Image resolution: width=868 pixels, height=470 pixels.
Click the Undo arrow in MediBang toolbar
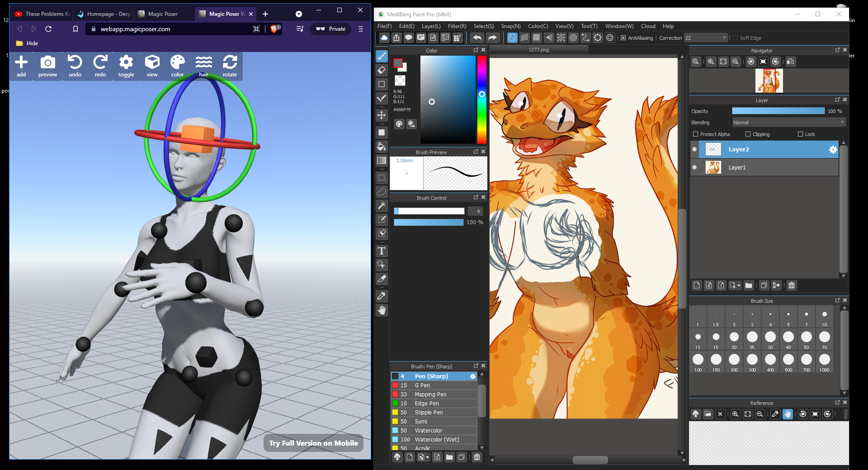click(x=477, y=38)
